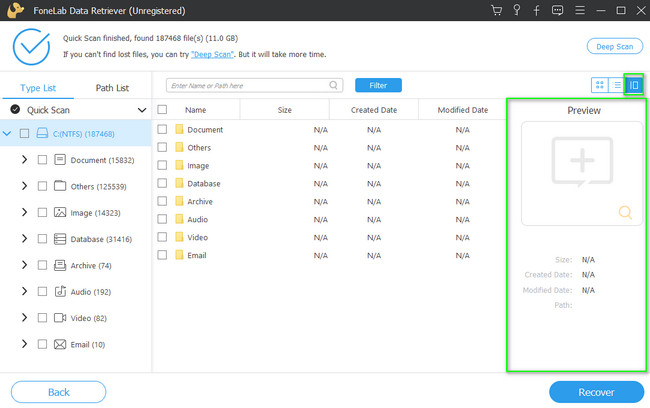Click the Database type icon in the tree
Viewport: 650px width, 408px height.
tap(60, 239)
